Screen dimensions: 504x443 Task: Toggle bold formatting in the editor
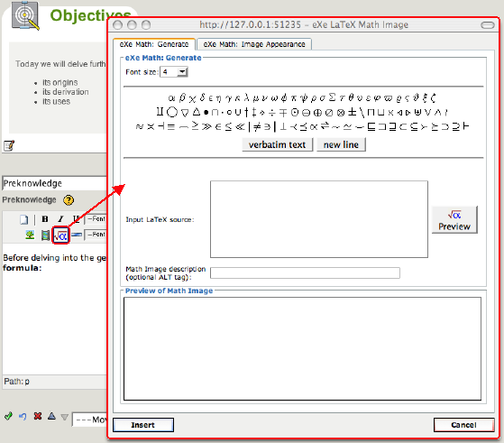[45, 219]
